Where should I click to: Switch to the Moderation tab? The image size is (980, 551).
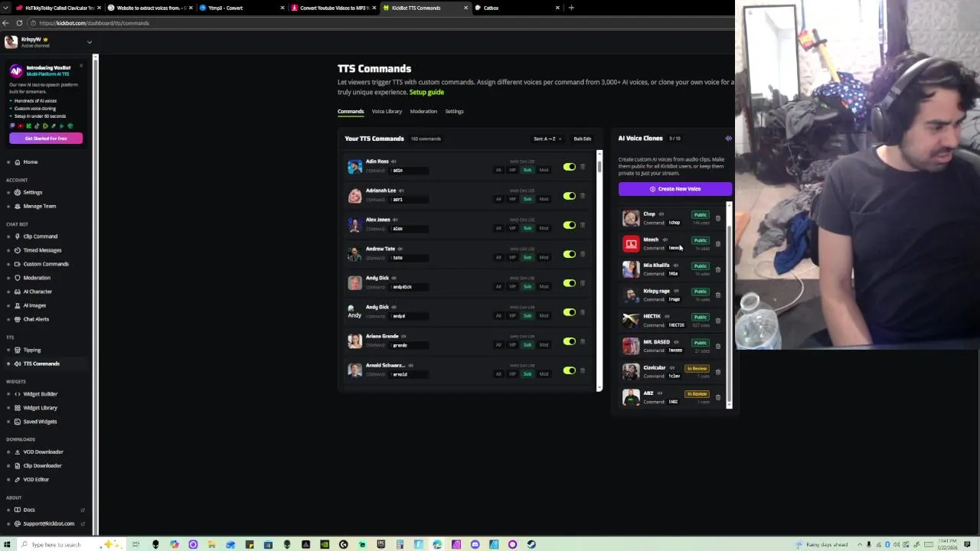[x=423, y=111]
